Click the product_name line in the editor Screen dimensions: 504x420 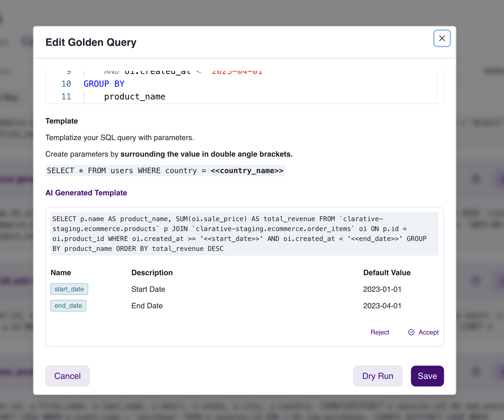point(135,96)
